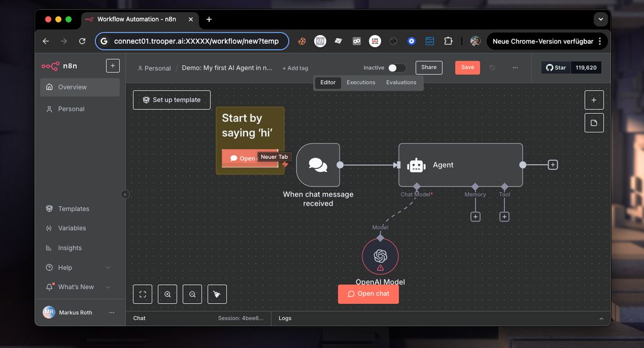Click the Save button
Viewport: 644px width, 348px height.
(467, 67)
